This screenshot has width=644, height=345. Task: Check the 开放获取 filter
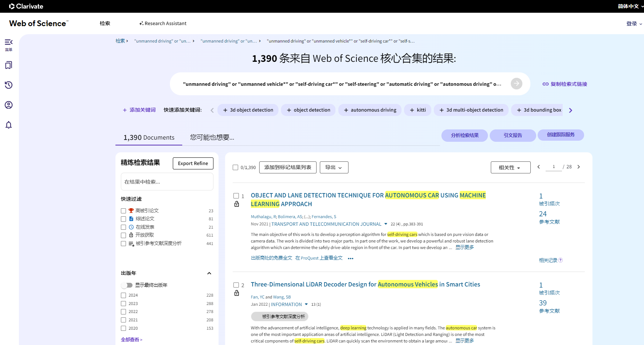tap(123, 235)
